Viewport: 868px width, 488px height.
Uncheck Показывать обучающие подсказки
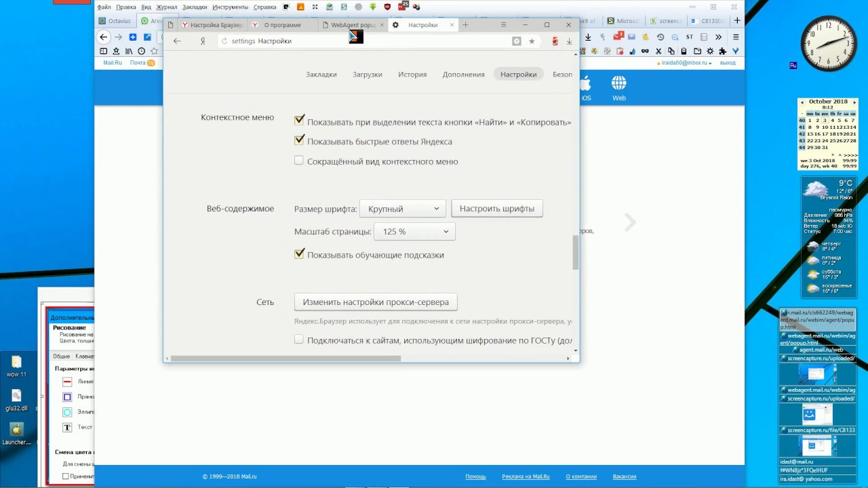[x=299, y=253]
